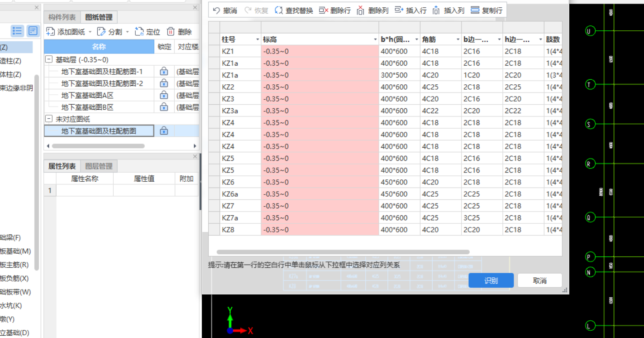Click right arrow of drawing list scrollbar

195,146
